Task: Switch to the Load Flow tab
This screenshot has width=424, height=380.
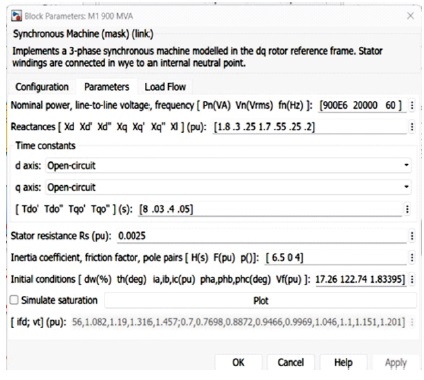Action: pyautogui.click(x=165, y=87)
